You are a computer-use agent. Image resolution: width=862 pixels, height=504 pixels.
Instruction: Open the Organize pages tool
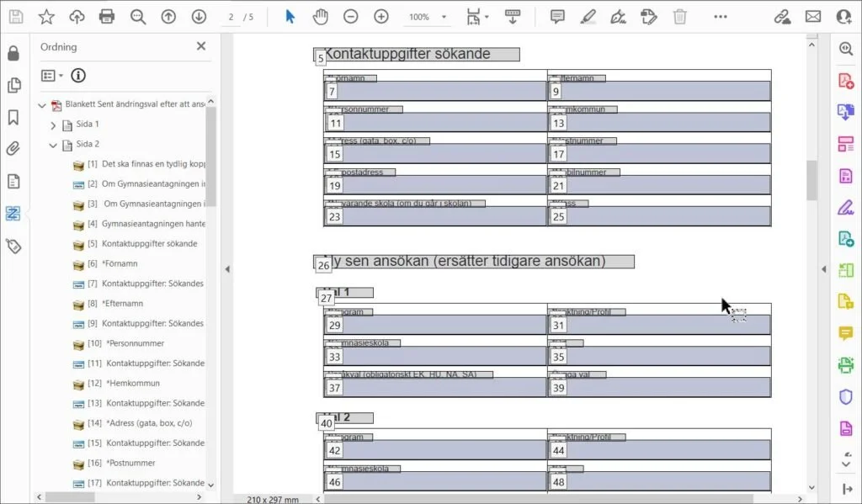click(x=845, y=144)
